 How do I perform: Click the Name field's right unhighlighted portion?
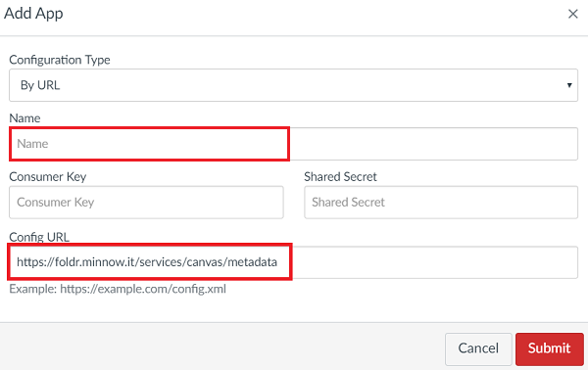pos(434,144)
